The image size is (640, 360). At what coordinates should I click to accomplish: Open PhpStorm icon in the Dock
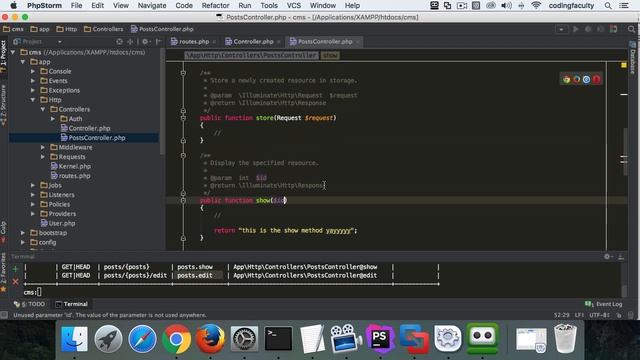[380, 339]
